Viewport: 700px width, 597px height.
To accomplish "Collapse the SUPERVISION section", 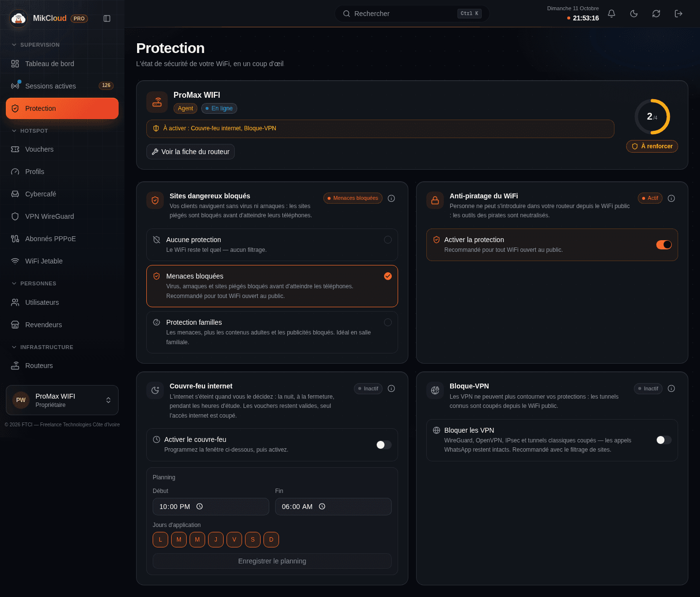I will [x=35, y=45].
